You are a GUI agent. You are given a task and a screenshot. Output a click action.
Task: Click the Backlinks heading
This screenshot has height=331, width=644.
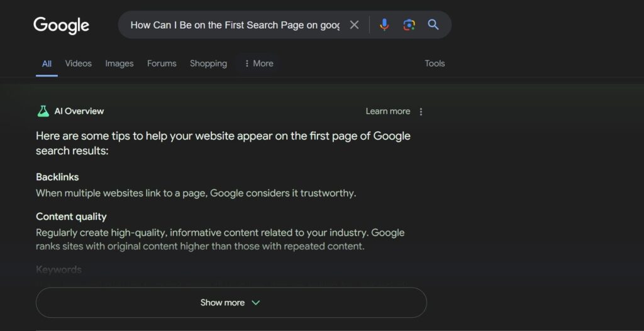tap(57, 177)
